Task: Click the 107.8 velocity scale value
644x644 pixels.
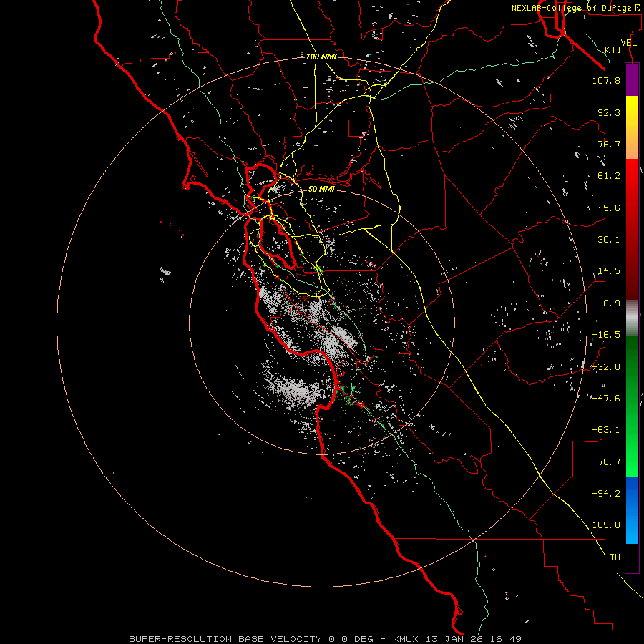Action: pyautogui.click(x=606, y=80)
